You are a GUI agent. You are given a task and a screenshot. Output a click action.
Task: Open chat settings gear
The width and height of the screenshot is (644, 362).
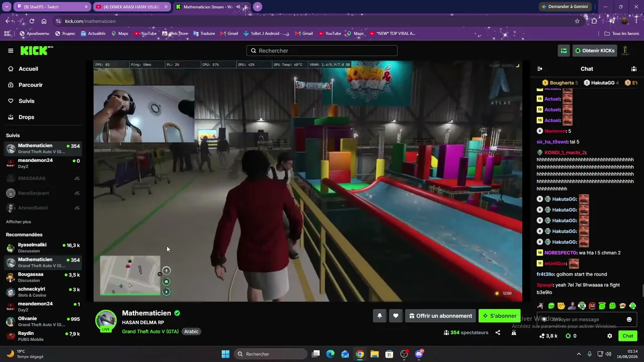pyautogui.click(x=610, y=336)
